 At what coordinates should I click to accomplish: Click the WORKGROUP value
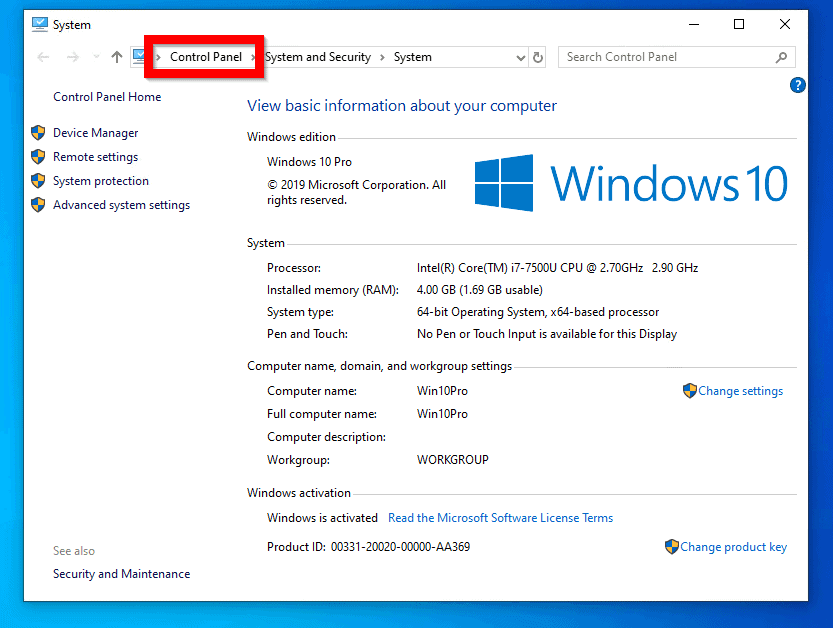click(453, 460)
